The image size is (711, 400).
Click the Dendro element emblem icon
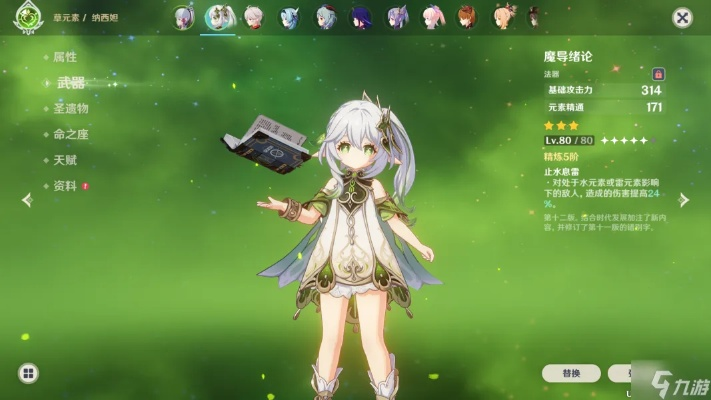click(28, 16)
